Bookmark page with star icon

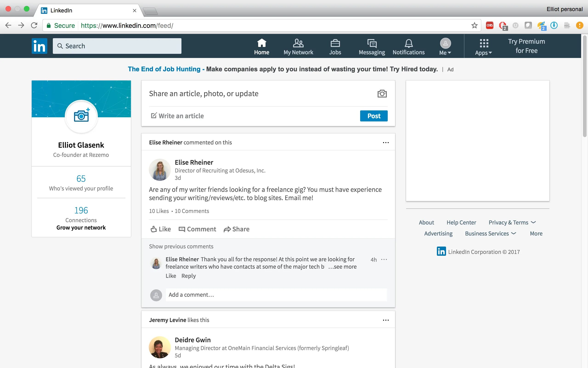tap(474, 25)
